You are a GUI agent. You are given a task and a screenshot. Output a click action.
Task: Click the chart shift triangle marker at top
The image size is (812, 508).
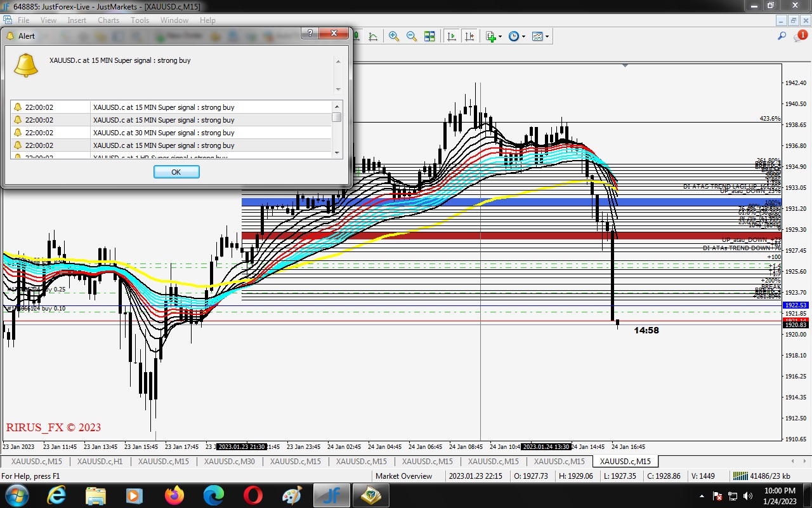[x=625, y=65]
